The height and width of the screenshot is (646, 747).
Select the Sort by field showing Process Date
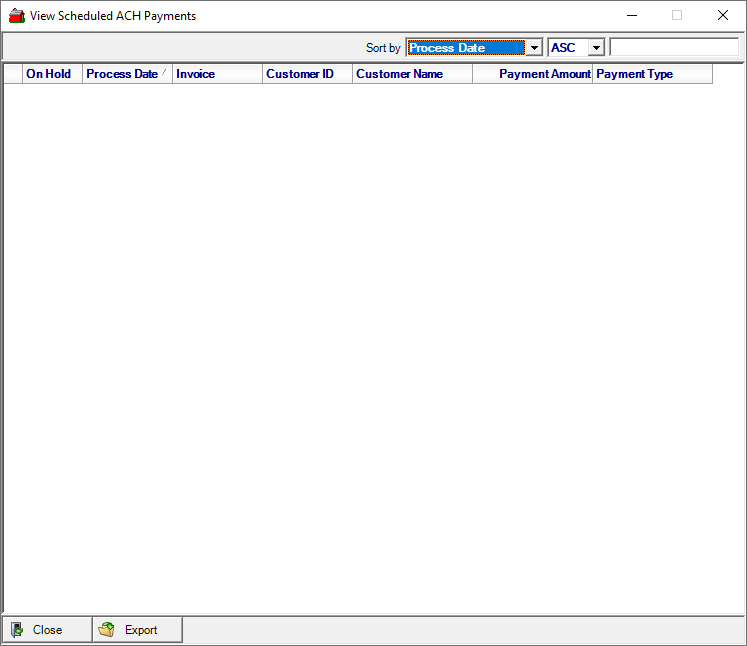(465, 48)
